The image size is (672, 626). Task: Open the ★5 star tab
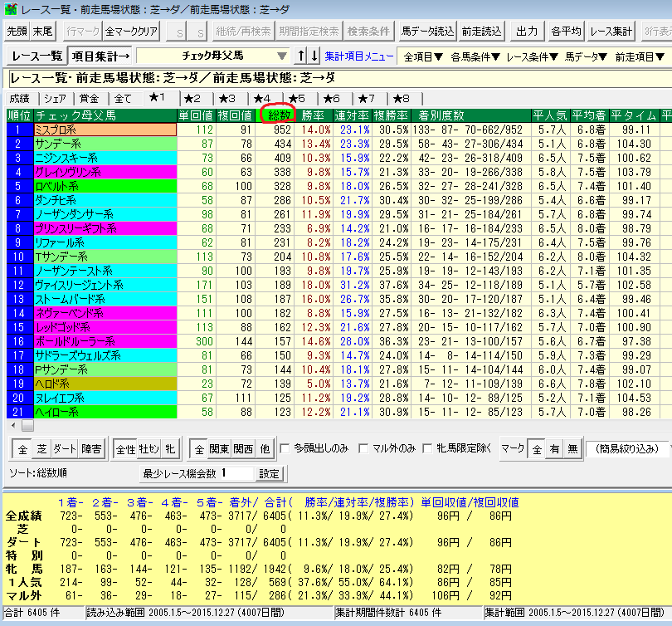[x=296, y=98]
